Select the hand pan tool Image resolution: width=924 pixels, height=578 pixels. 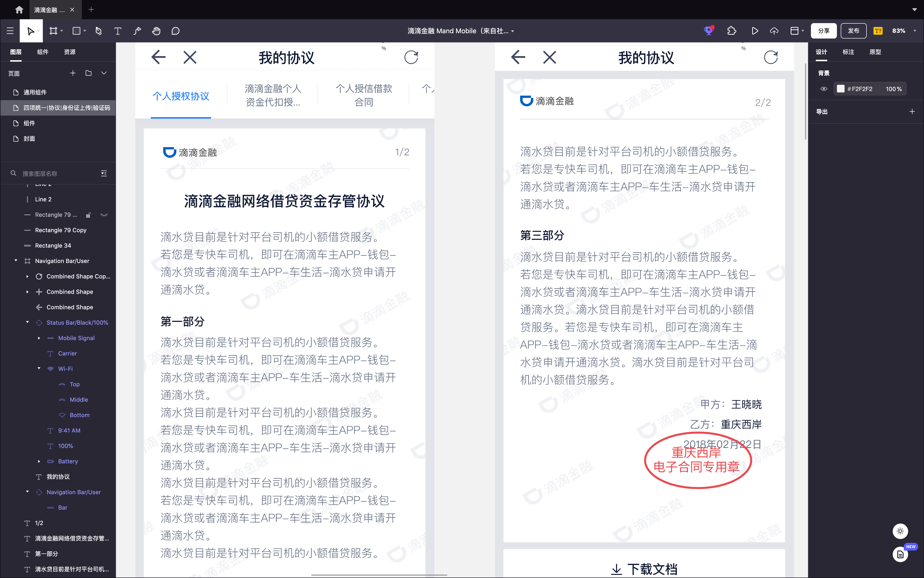(156, 31)
